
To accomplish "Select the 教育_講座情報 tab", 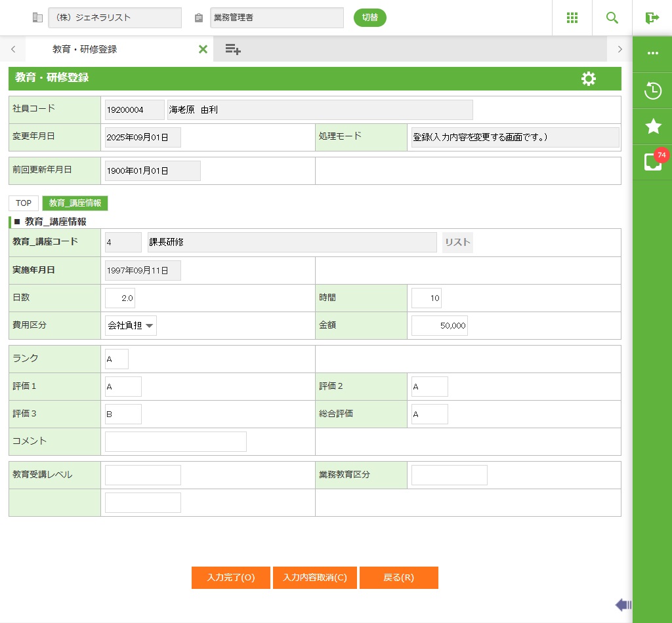I will 75,203.
